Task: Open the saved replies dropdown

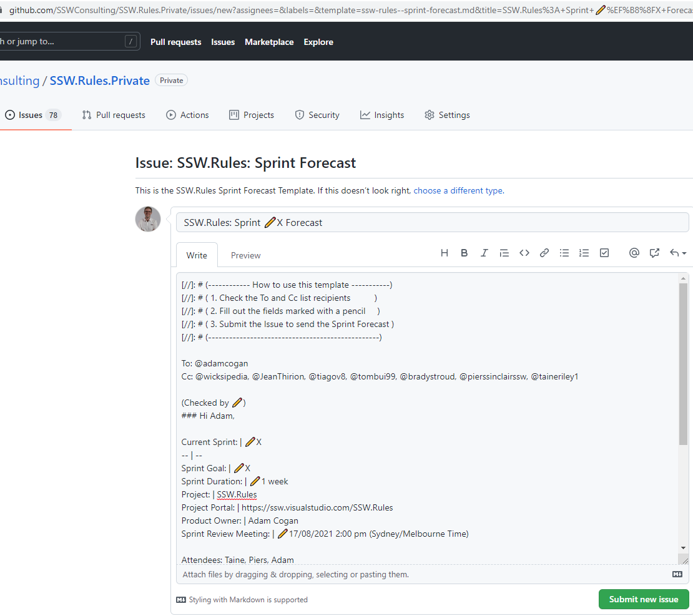Action: (x=678, y=253)
